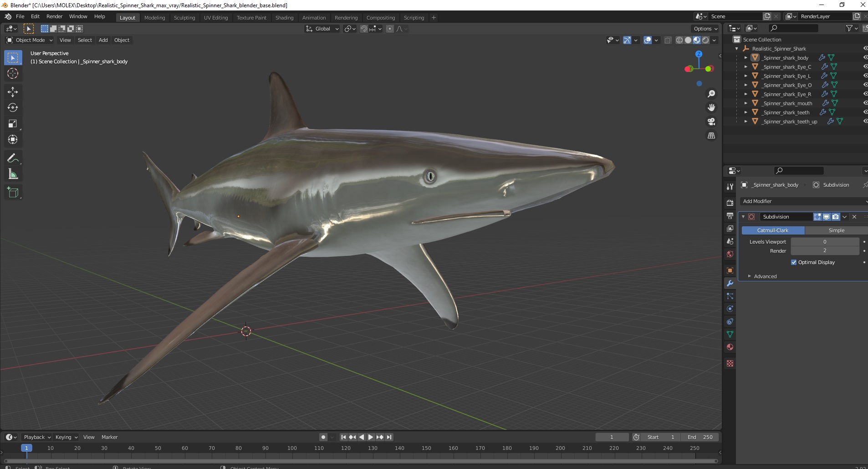Adjust Render subdivision level field
The width and height of the screenshot is (868, 469).
(x=825, y=251)
